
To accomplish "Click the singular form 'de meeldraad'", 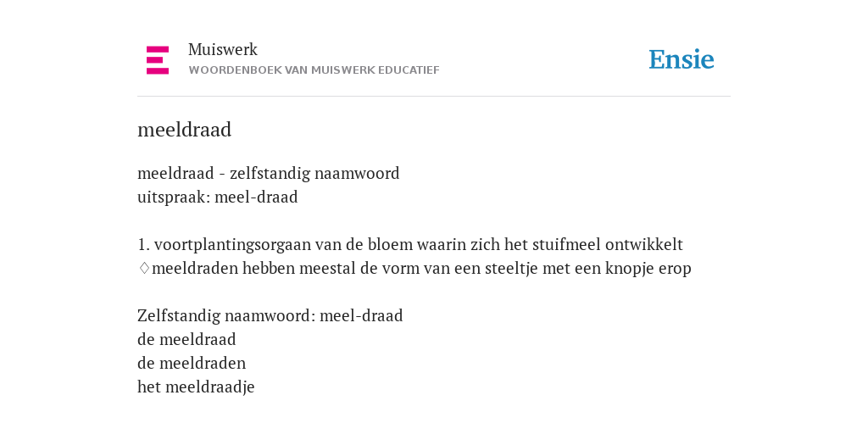I will click(x=186, y=339).
